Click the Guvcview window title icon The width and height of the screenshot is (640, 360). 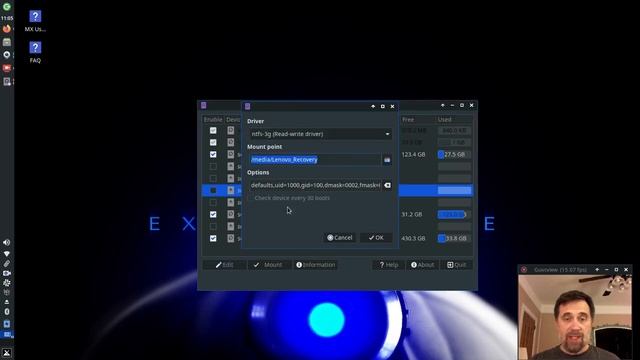click(x=524, y=270)
